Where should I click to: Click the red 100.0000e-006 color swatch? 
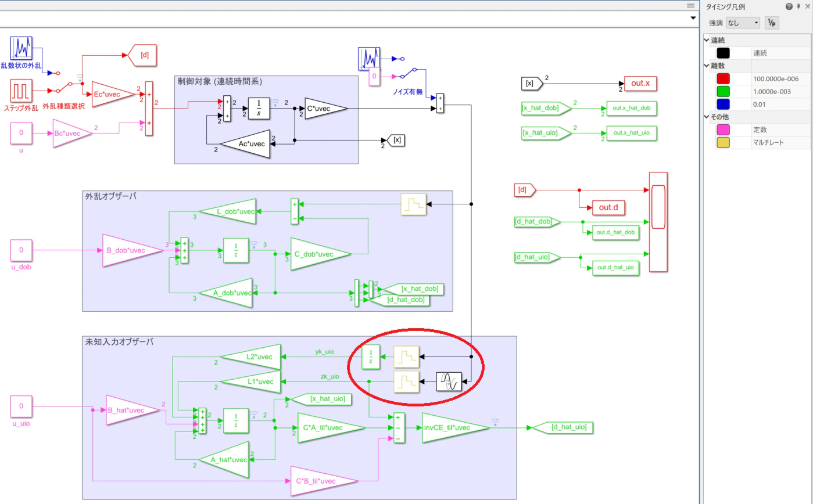(723, 78)
